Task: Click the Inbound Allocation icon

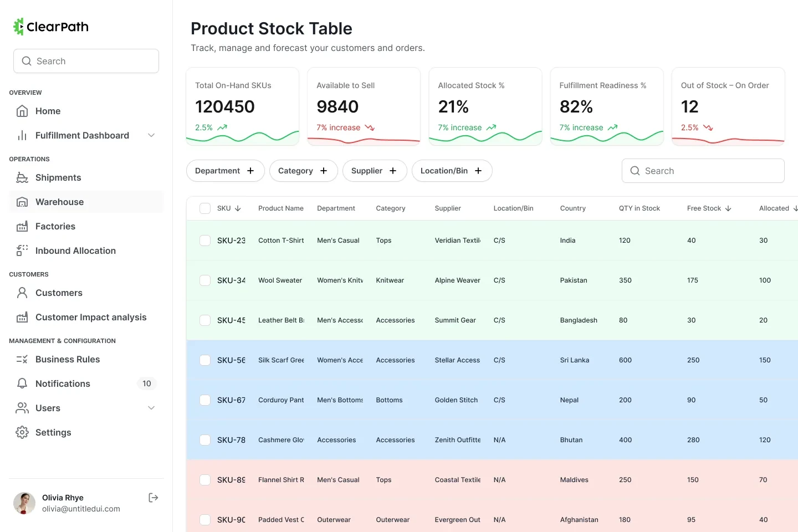Action: click(22, 250)
